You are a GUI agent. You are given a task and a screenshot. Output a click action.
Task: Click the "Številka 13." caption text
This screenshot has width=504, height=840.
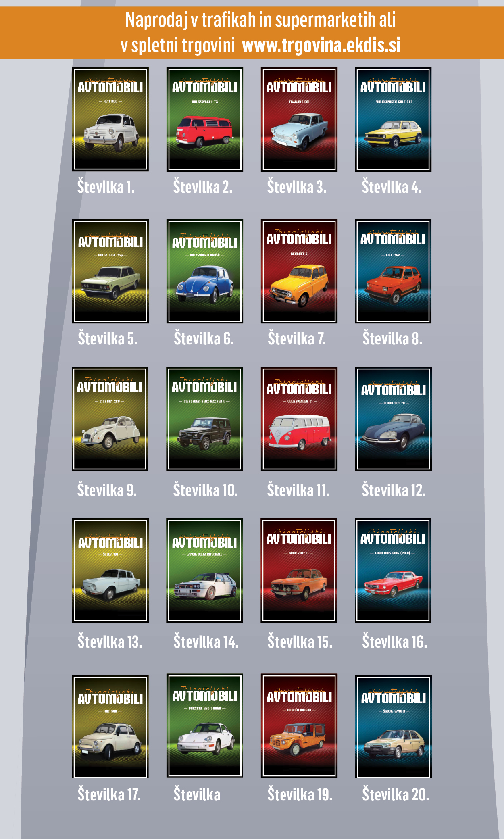click(x=110, y=642)
